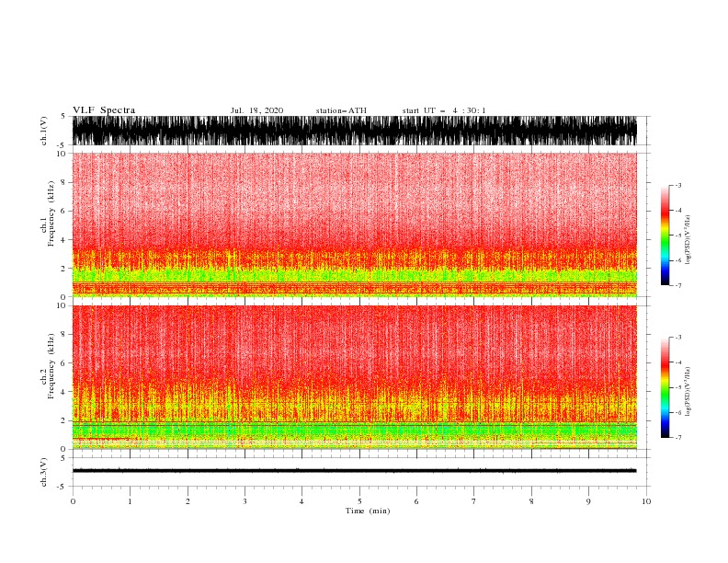Screen dimensions: 728x563
Task: Click time axis tick label '0'
Action: (73, 501)
